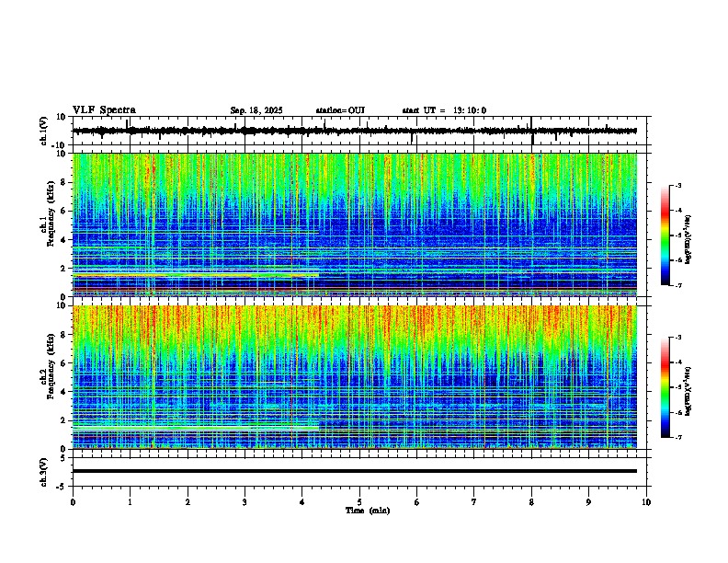
Task: Click the ch.1 spectrogram color bar
Action: (x=665, y=236)
